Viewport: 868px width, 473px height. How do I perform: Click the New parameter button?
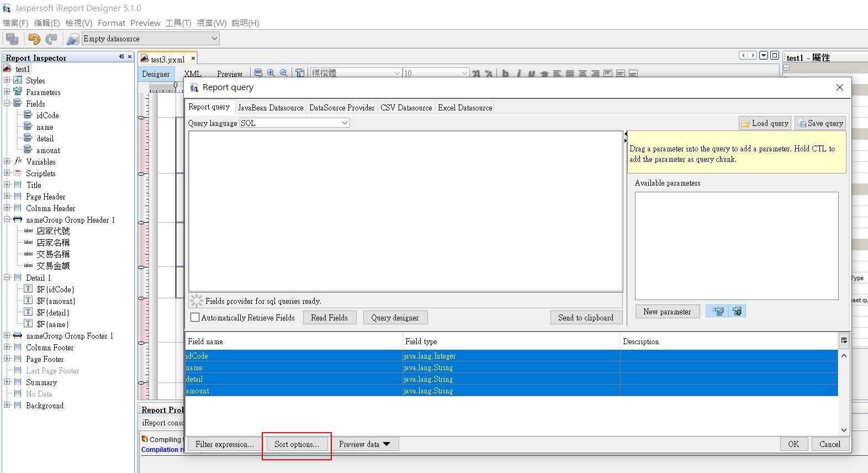(x=667, y=312)
